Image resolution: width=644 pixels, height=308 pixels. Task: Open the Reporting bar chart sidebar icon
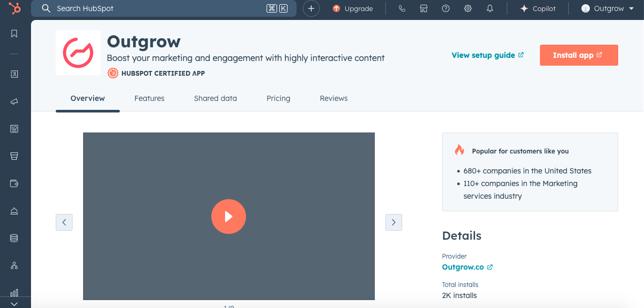[14, 293]
